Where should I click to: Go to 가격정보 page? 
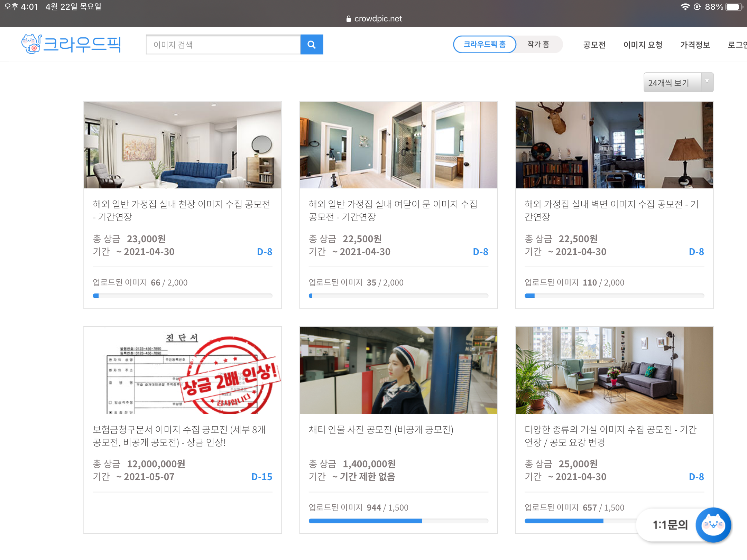(695, 45)
